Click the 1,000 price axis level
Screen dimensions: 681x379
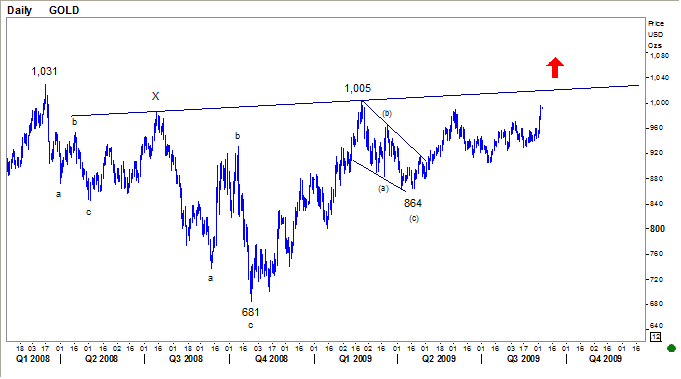pyautogui.click(x=659, y=103)
